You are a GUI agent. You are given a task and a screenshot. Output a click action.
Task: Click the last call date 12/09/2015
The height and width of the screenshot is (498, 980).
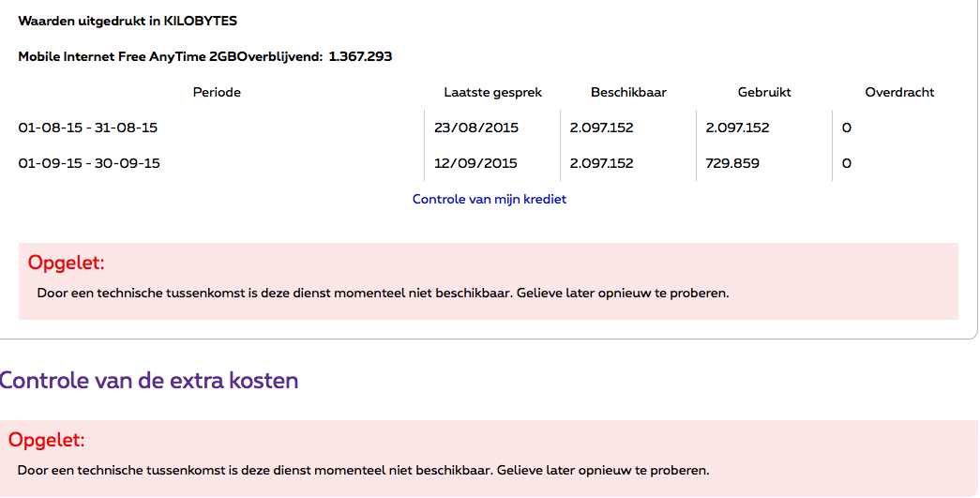pos(476,163)
